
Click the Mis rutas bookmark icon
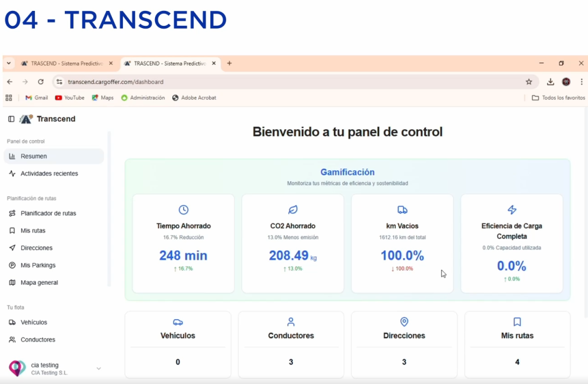12,231
